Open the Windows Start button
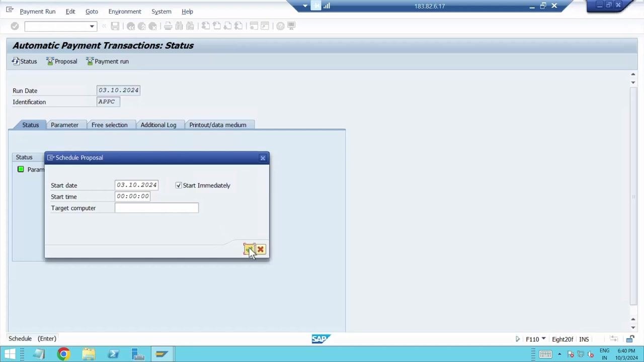644x362 pixels. [x=10, y=354]
